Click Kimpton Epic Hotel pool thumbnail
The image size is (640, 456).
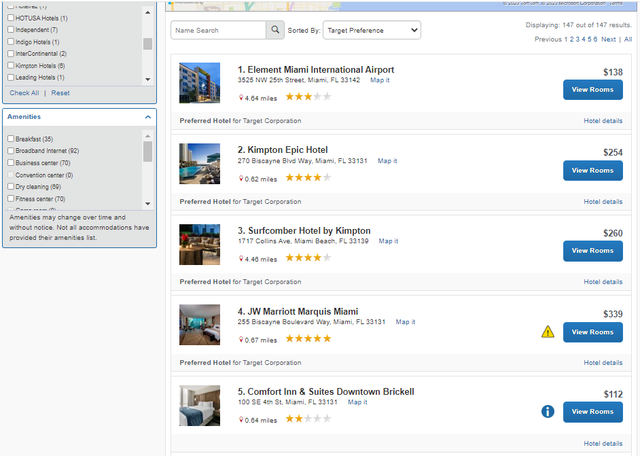click(x=200, y=164)
